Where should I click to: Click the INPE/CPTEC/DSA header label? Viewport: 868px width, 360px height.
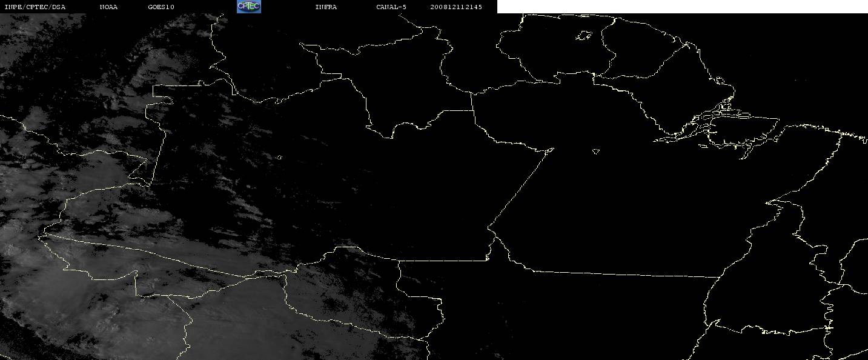coord(35,7)
